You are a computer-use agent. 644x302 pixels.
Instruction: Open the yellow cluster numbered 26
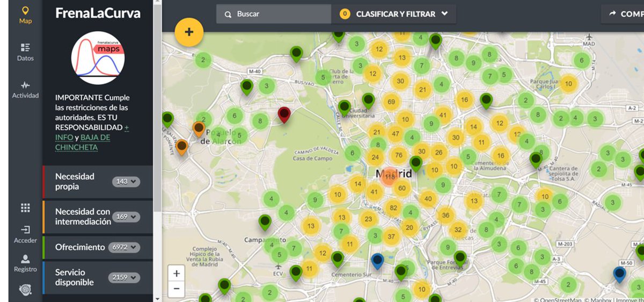[438, 152]
